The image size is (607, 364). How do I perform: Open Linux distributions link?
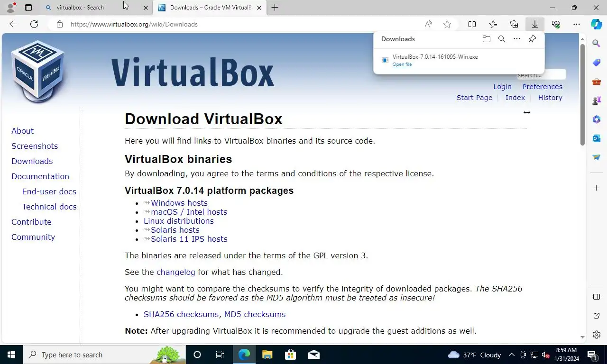pyautogui.click(x=179, y=221)
